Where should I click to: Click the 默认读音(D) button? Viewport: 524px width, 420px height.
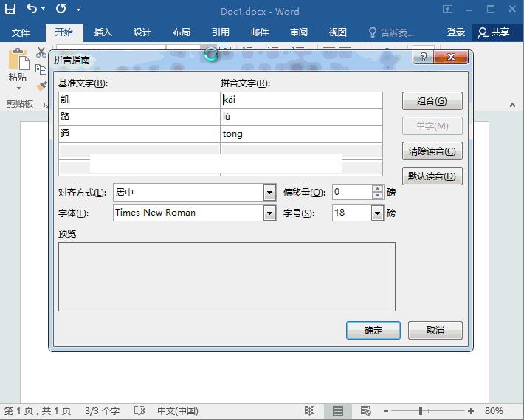[x=432, y=176]
